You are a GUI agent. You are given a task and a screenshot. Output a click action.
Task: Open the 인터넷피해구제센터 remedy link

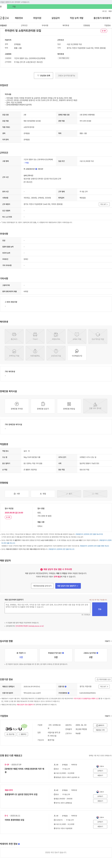[x=30, y=626]
